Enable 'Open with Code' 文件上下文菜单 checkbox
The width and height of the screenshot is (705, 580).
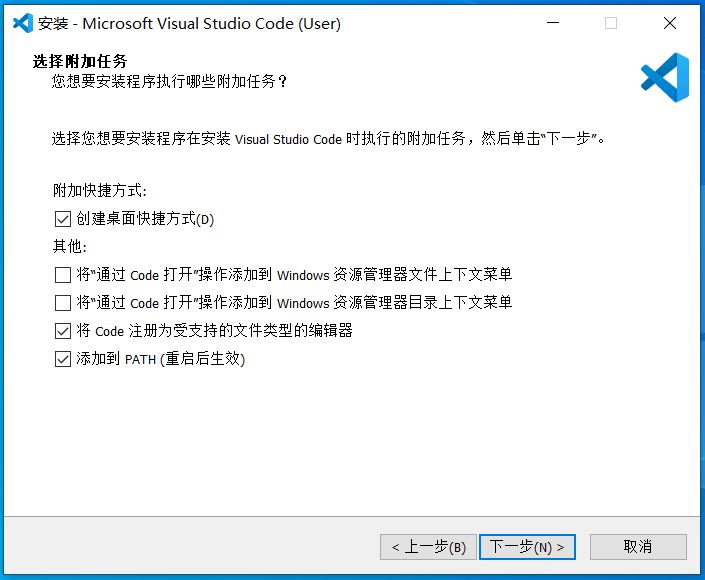pyautogui.click(x=63, y=274)
